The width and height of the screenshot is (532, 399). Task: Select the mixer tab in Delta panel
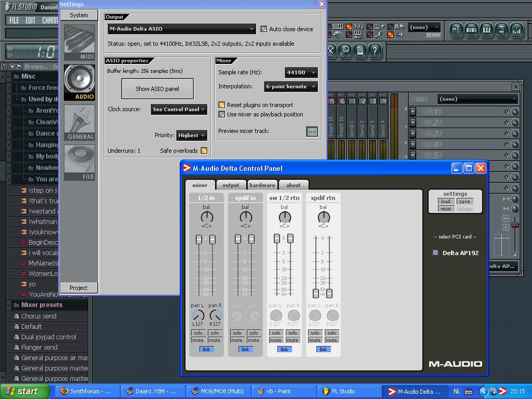click(x=200, y=185)
